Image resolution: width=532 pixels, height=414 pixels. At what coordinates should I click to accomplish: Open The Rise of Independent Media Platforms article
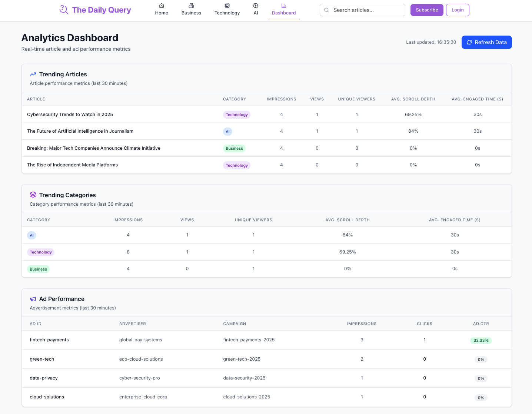tap(72, 165)
